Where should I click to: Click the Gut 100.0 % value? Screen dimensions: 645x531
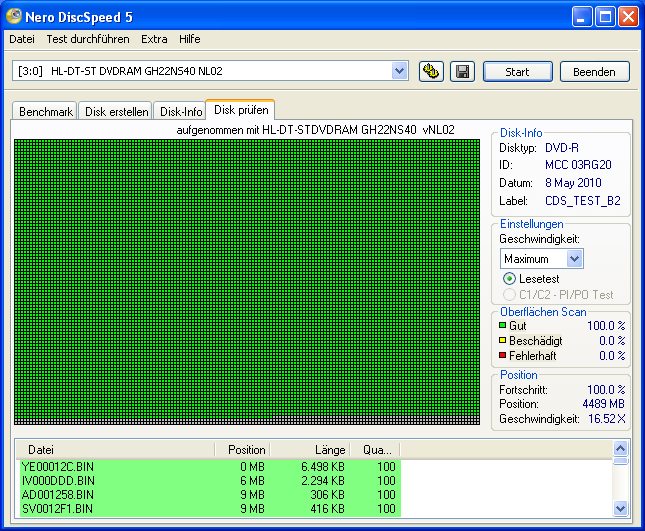(x=606, y=325)
